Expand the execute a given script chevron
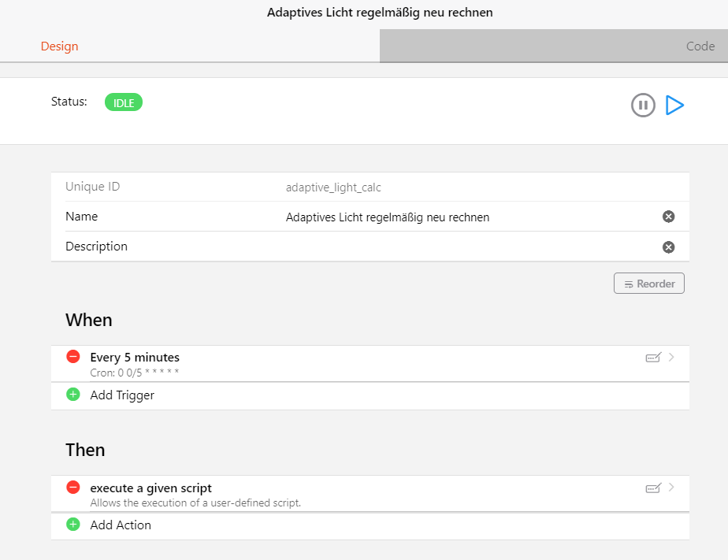728x560 pixels. point(671,488)
